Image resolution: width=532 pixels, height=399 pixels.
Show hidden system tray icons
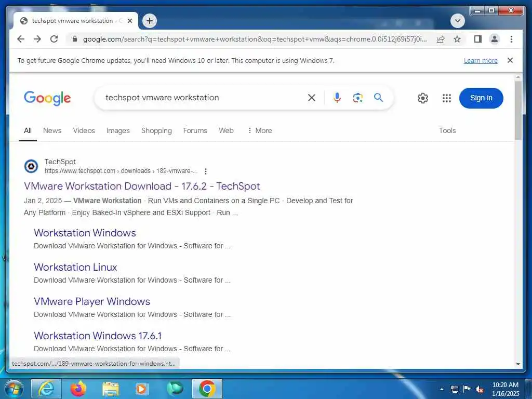pos(442,389)
